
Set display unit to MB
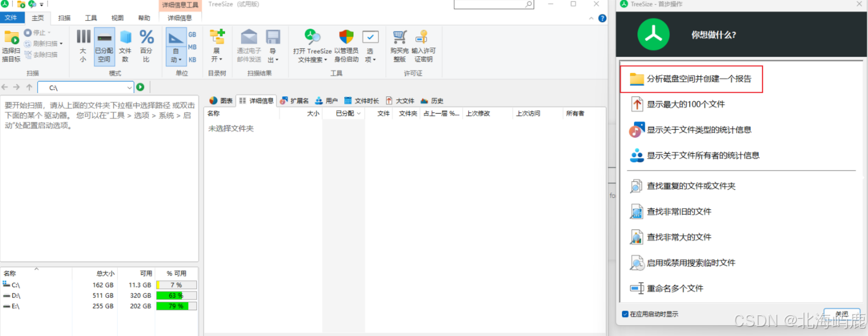[192, 47]
